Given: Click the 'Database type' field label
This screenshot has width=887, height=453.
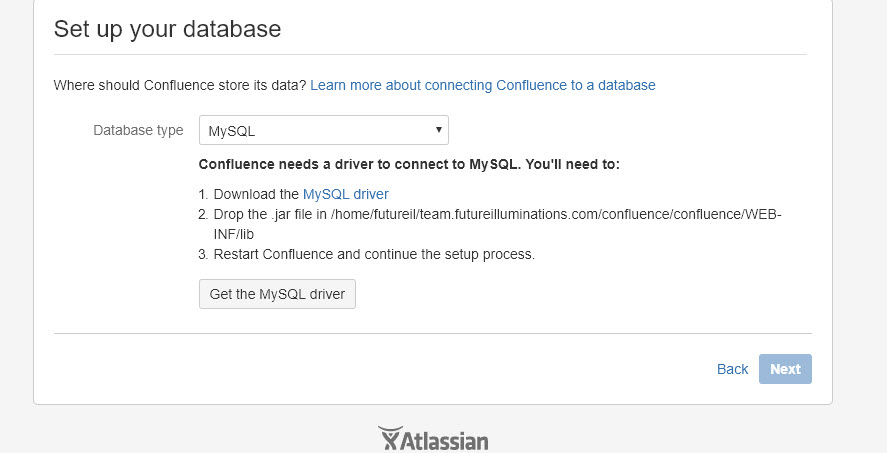Looking at the screenshot, I should click(138, 131).
